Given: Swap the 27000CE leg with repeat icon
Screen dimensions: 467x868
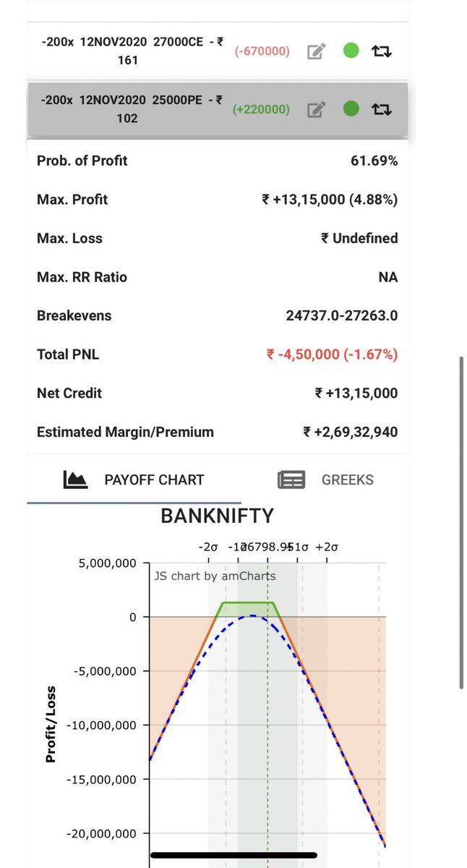Looking at the screenshot, I should (382, 51).
